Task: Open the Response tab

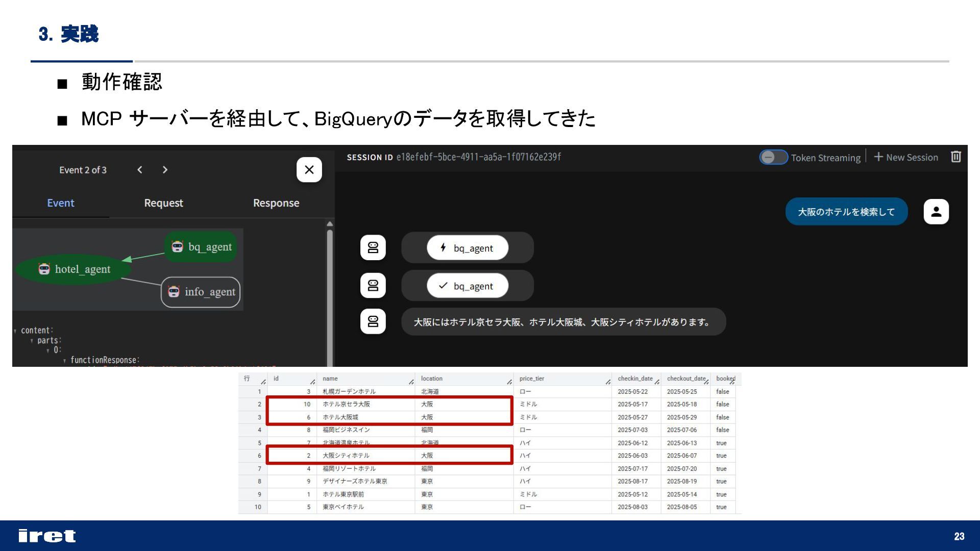Action: point(276,203)
